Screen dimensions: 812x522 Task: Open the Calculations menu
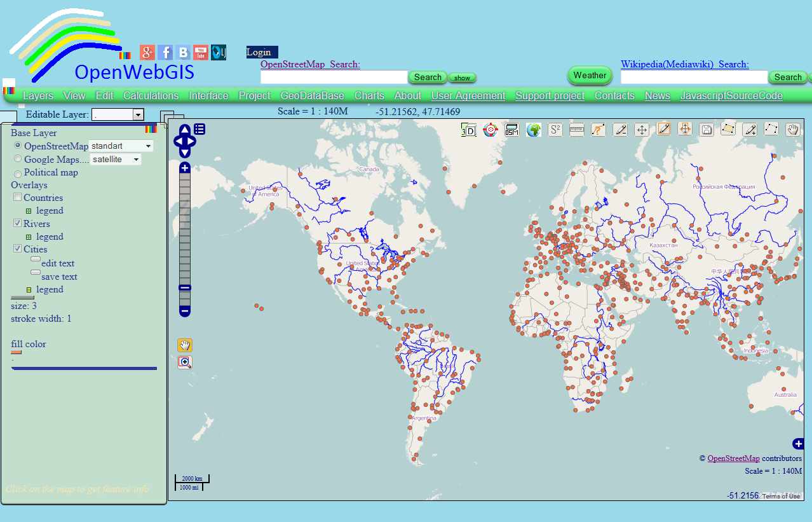[x=151, y=95]
